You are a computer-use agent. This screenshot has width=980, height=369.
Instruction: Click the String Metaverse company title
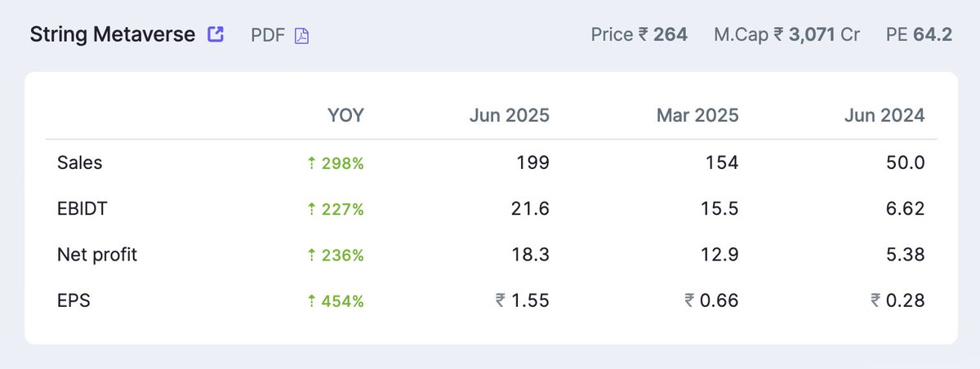click(113, 35)
